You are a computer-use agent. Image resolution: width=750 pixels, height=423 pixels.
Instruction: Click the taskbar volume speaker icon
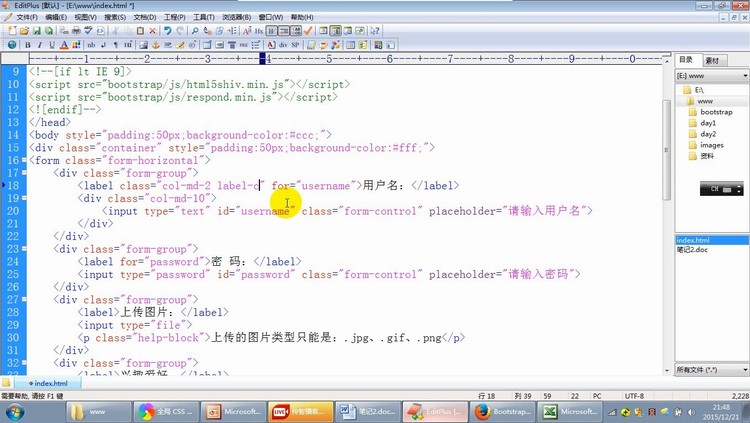[x=691, y=412]
